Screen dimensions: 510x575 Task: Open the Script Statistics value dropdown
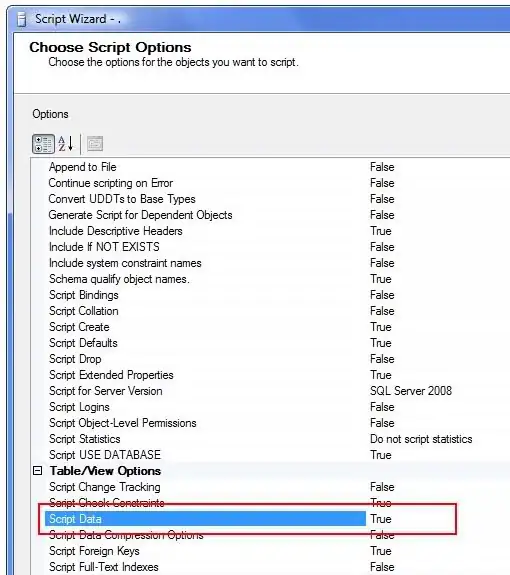click(421, 439)
